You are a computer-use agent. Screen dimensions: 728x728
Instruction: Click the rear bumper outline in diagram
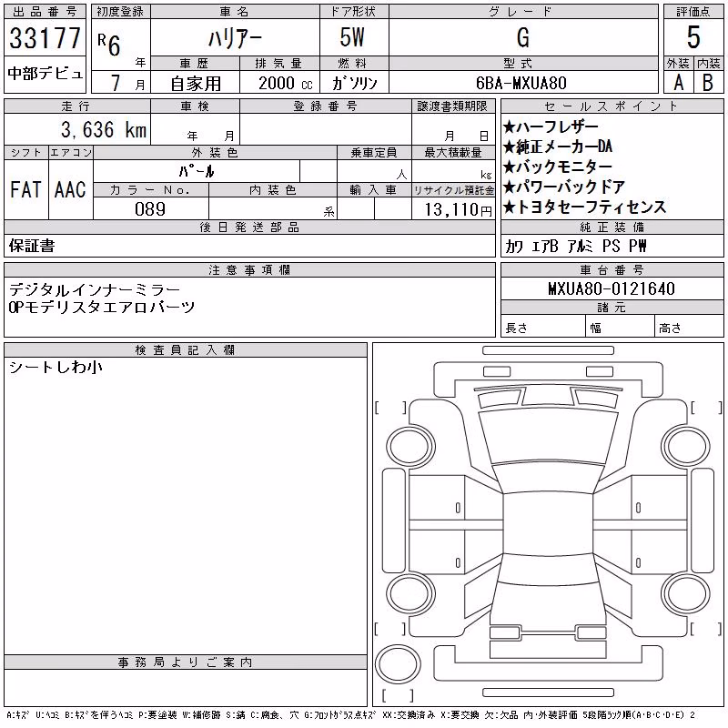click(x=548, y=665)
